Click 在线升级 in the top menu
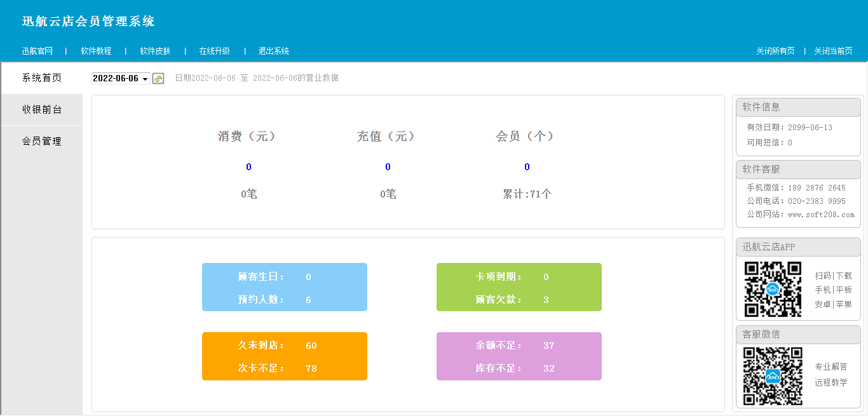The image size is (868, 416). pyautogui.click(x=214, y=51)
